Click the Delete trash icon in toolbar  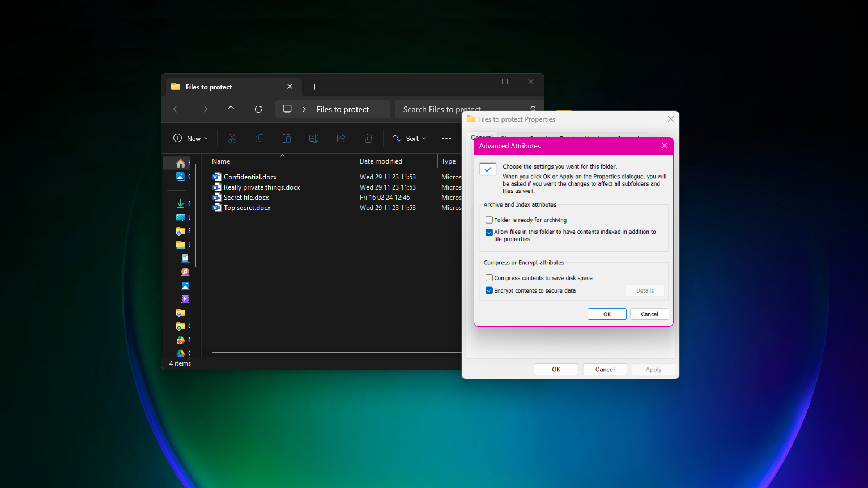(368, 138)
